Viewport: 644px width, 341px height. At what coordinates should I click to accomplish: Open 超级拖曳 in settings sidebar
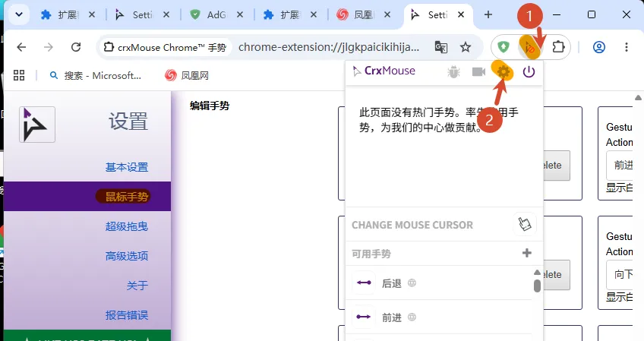[127, 226]
